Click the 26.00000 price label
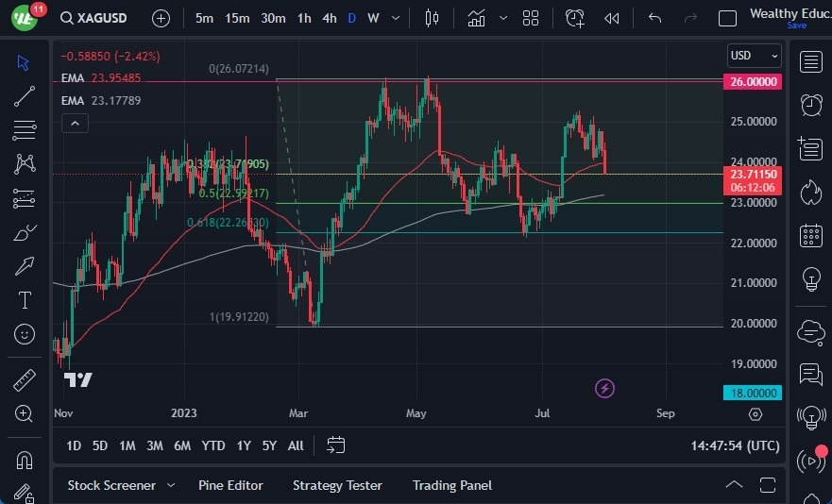The image size is (832, 504). click(x=754, y=82)
